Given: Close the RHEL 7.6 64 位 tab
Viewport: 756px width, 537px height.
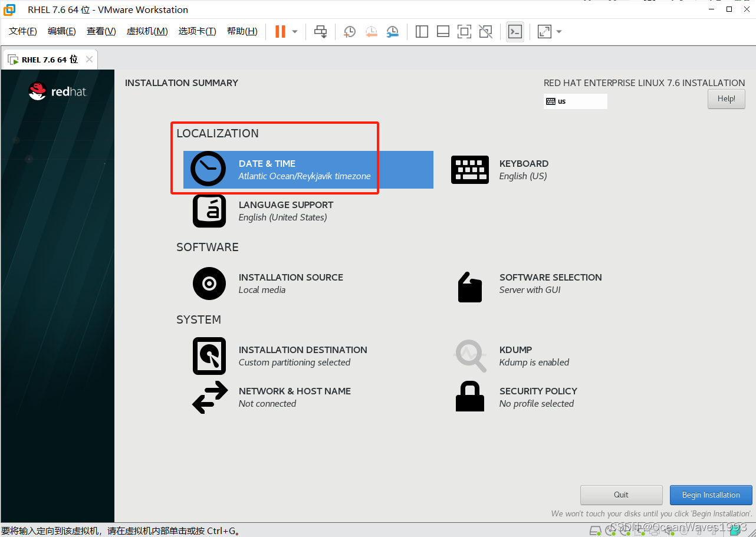Looking at the screenshot, I should (x=89, y=60).
